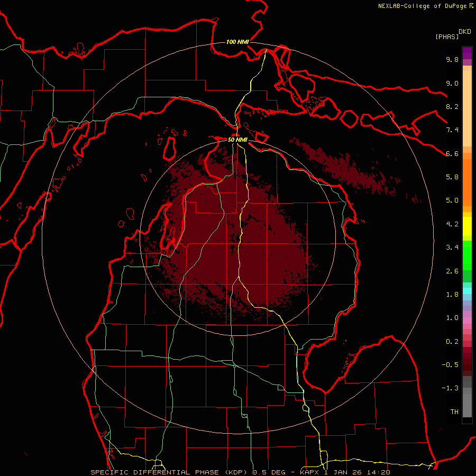Click the 1.0 value on the legend
The width and height of the screenshot is (476, 476).
[452, 318]
